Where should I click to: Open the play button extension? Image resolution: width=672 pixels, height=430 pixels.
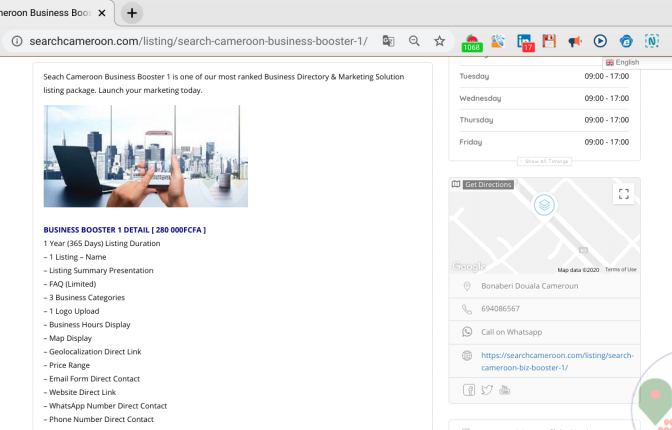click(600, 41)
